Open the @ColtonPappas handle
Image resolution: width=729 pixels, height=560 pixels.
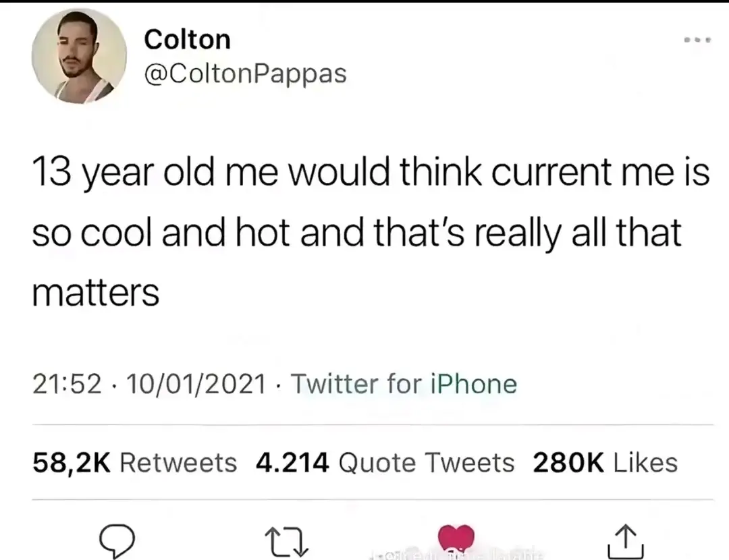click(x=246, y=74)
